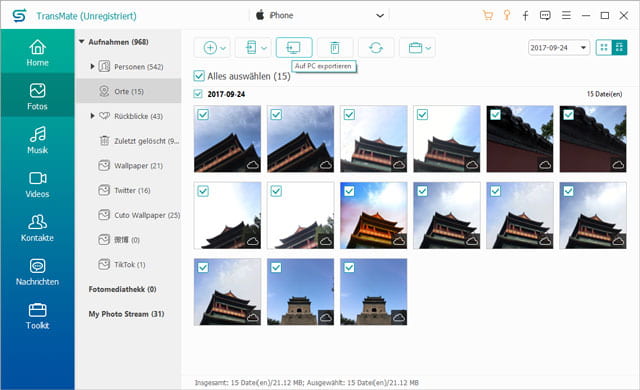Click the Aufnahmen (968) header label

[x=118, y=42]
